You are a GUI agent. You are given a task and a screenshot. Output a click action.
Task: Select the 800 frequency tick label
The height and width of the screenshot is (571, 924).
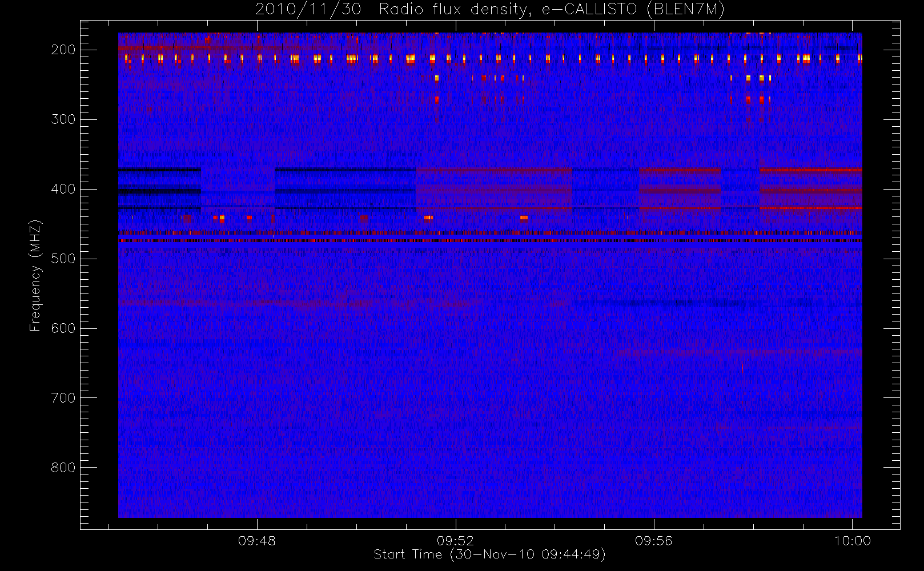pos(63,468)
